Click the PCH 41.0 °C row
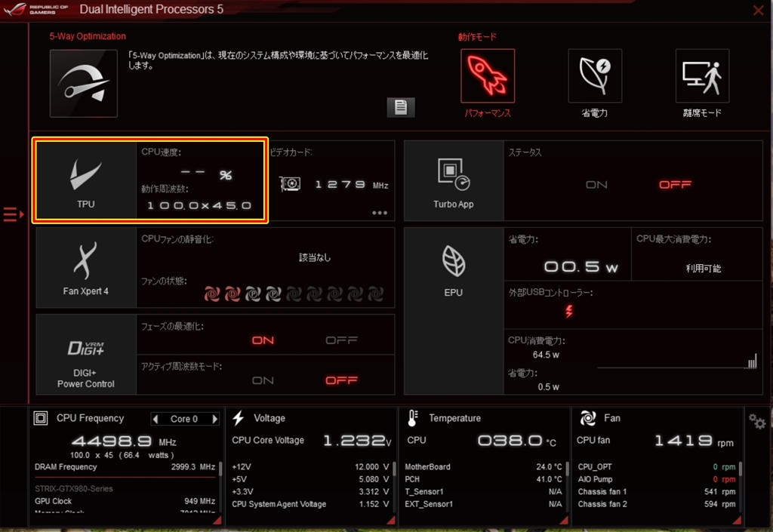Viewport: 773px width, 532px height. pos(484,478)
